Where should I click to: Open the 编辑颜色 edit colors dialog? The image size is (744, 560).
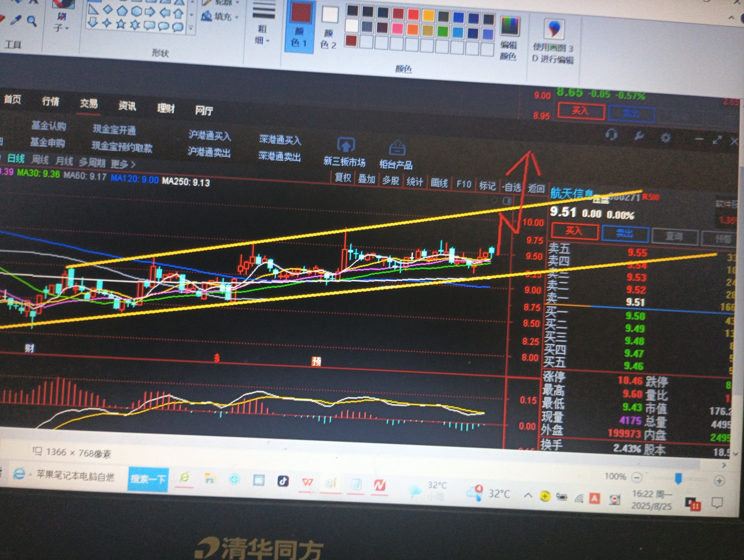coord(509,39)
